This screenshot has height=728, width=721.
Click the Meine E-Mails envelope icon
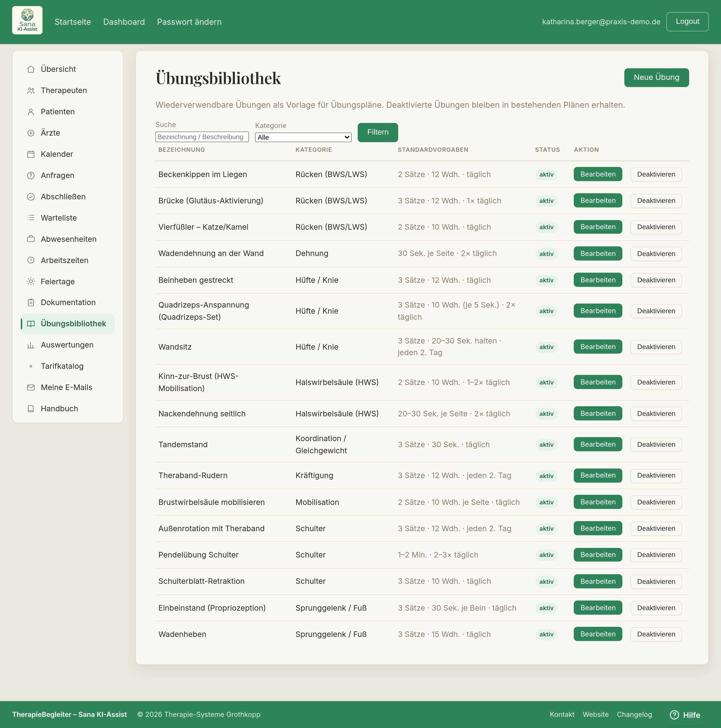click(31, 387)
